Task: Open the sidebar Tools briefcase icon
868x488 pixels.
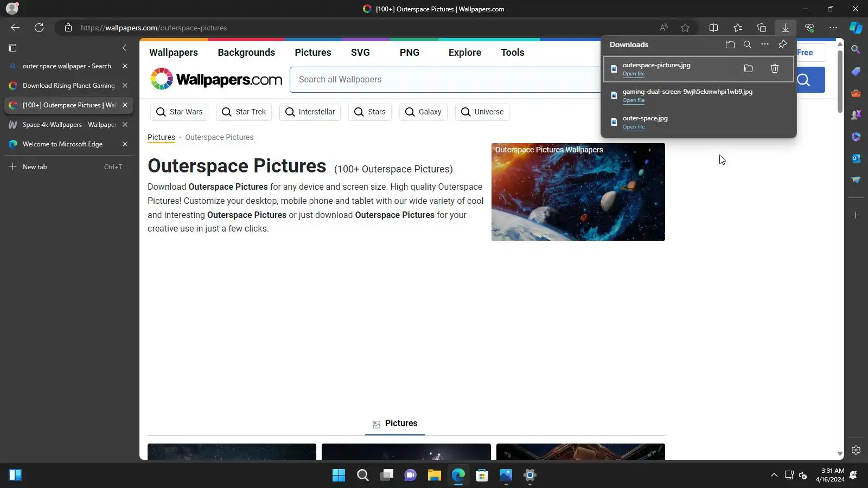Action: click(856, 93)
